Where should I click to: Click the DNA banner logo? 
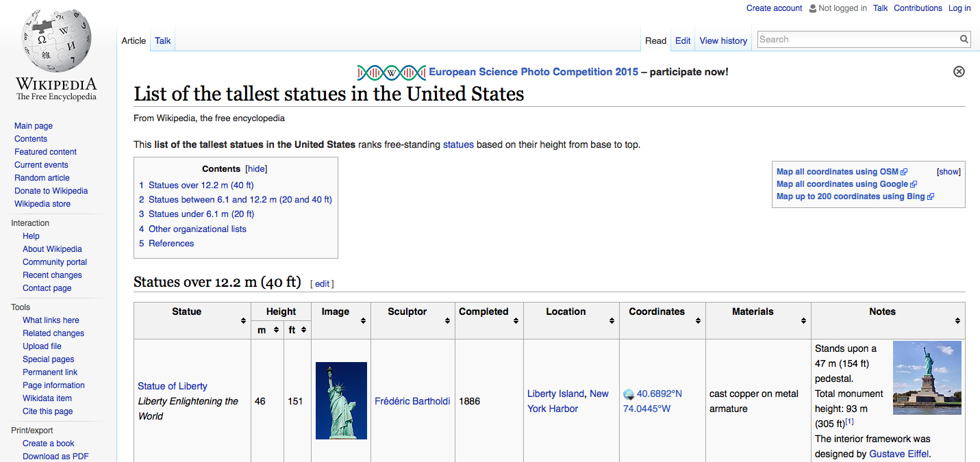pyautogui.click(x=391, y=72)
